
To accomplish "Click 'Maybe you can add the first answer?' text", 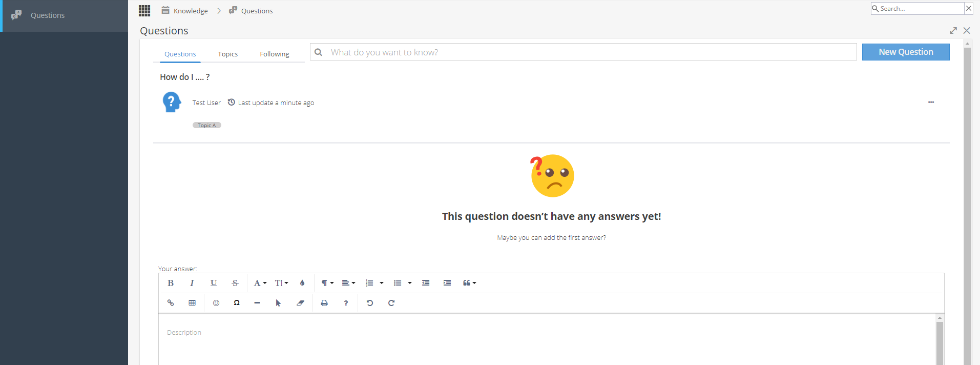I will pos(551,238).
